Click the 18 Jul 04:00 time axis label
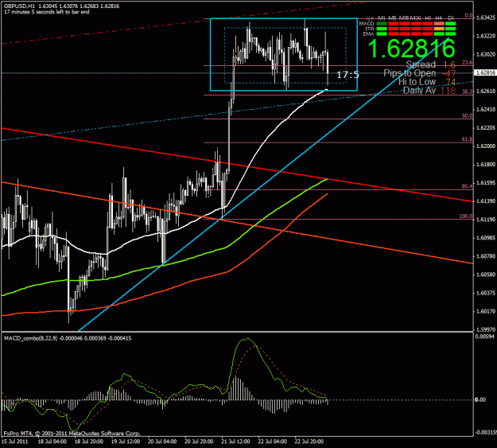This screenshot has width=497, height=448. (x=52, y=442)
